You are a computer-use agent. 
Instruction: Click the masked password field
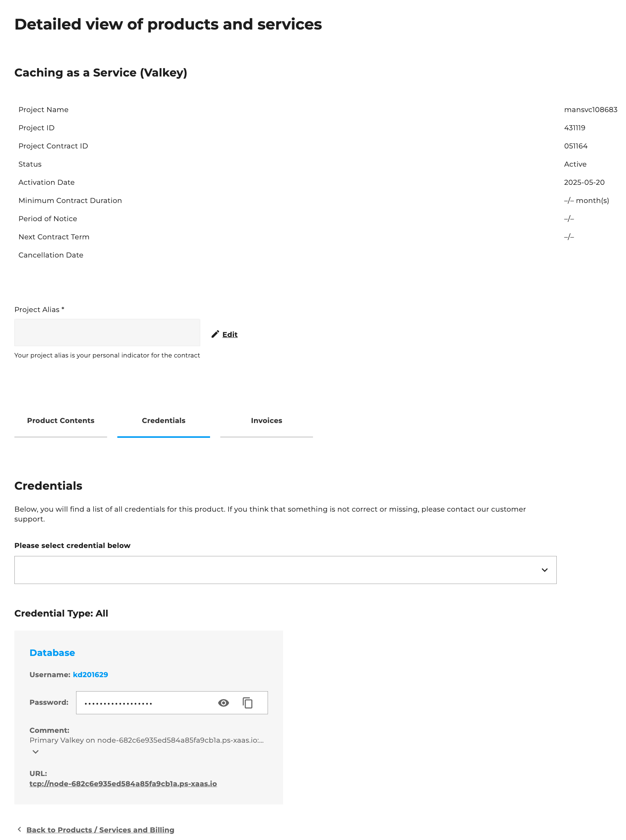coord(172,703)
